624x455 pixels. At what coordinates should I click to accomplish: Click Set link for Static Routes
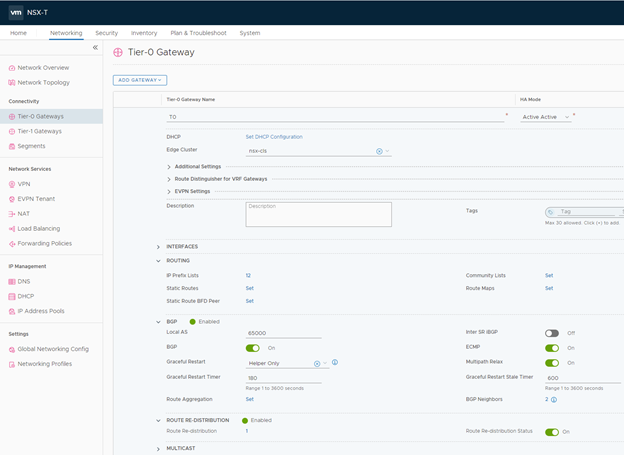(250, 288)
